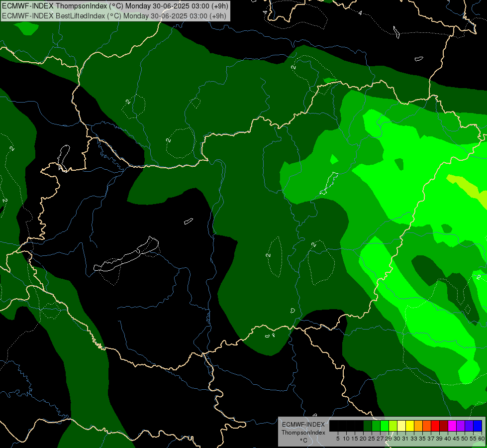Choose the red-orange 35–37 legend swatch
Screen dimensions: 487x448
pos(427,426)
